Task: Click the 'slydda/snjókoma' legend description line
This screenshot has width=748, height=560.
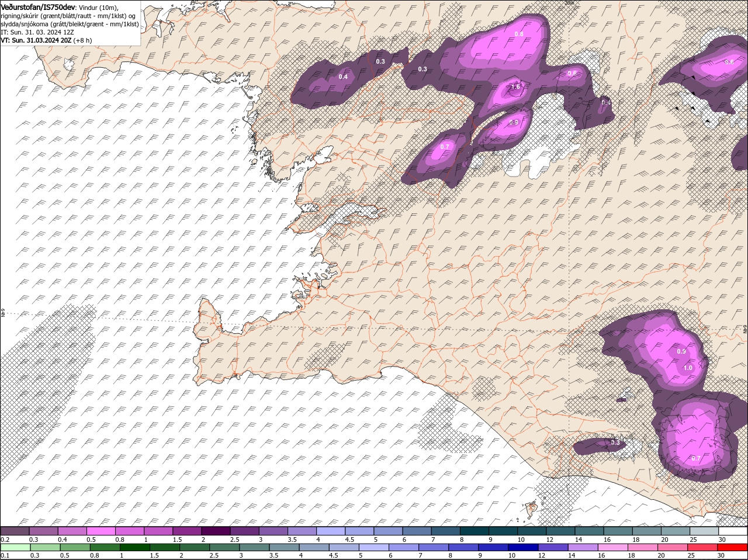Action: tap(70, 24)
